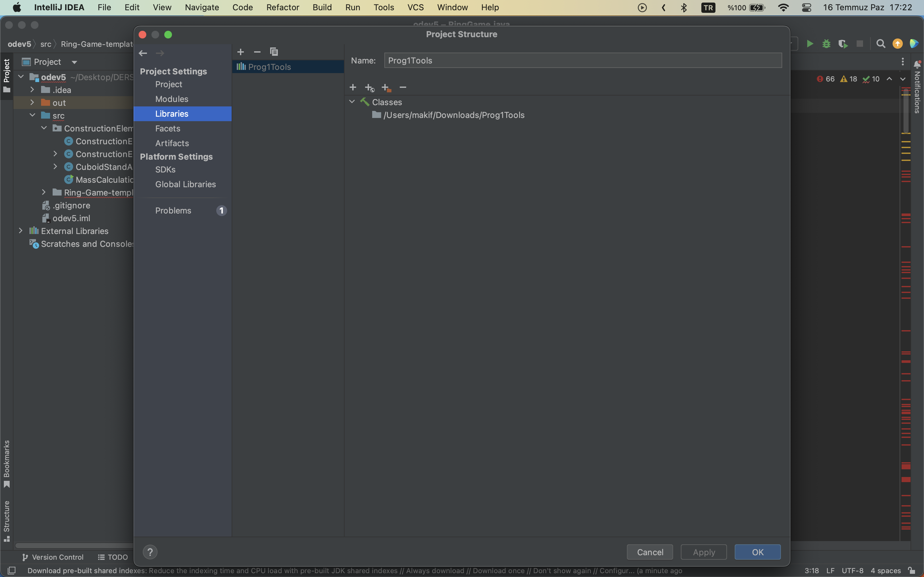The width and height of the screenshot is (924, 577).
Task: Click the add new library plus icon
Action: (x=241, y=52)
